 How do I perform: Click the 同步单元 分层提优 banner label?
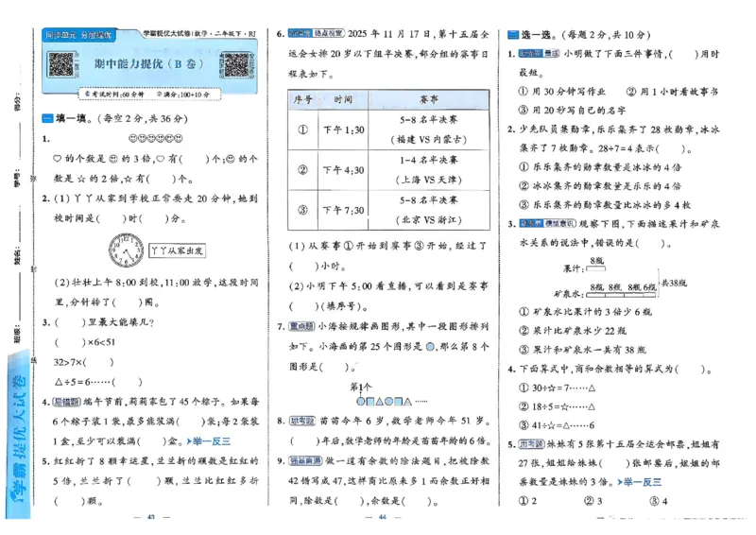[x=78, y=35]
